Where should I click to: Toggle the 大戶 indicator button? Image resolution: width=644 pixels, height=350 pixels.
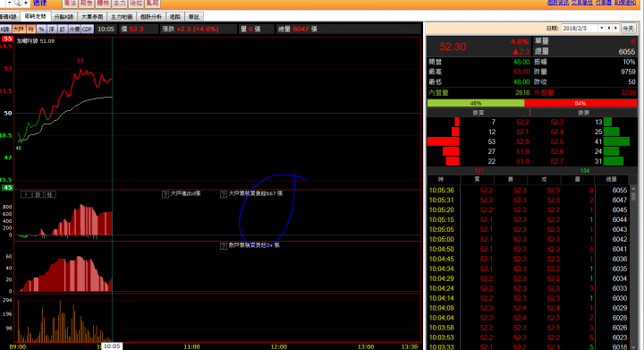click(19, 30)
